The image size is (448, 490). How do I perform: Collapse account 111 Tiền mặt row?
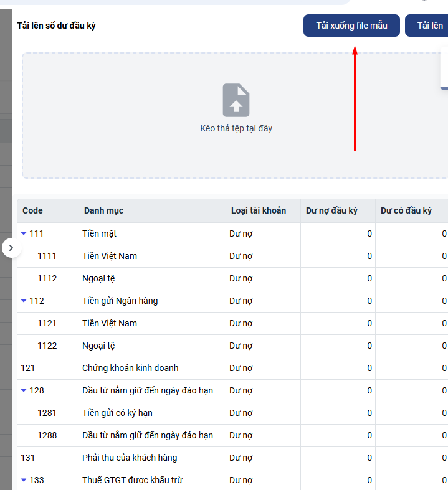point(24,233)
